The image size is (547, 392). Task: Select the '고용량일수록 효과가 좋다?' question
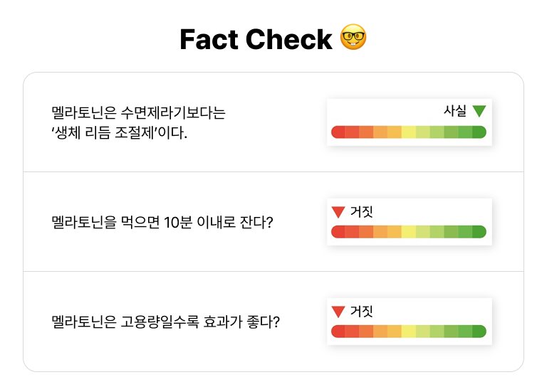tap(165, 322)
